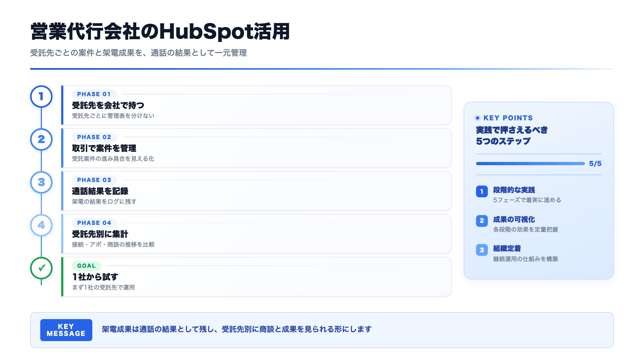644x362 pixels.
Task: Click number 1 badge beside 段階的な実践
Action: point(482,191)
